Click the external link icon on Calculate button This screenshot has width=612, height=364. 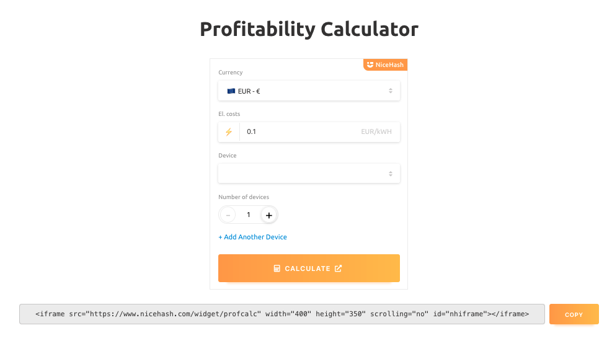point(338,268)
